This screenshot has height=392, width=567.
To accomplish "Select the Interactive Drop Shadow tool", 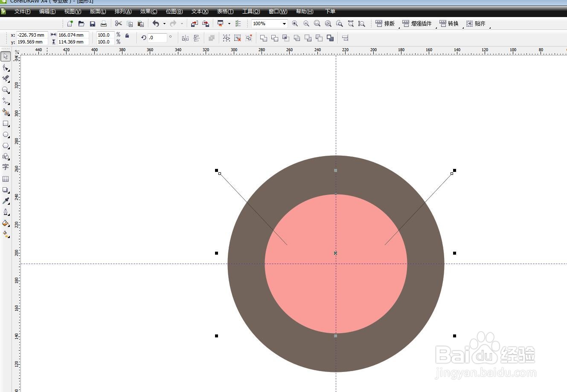I will pos(6,190).
